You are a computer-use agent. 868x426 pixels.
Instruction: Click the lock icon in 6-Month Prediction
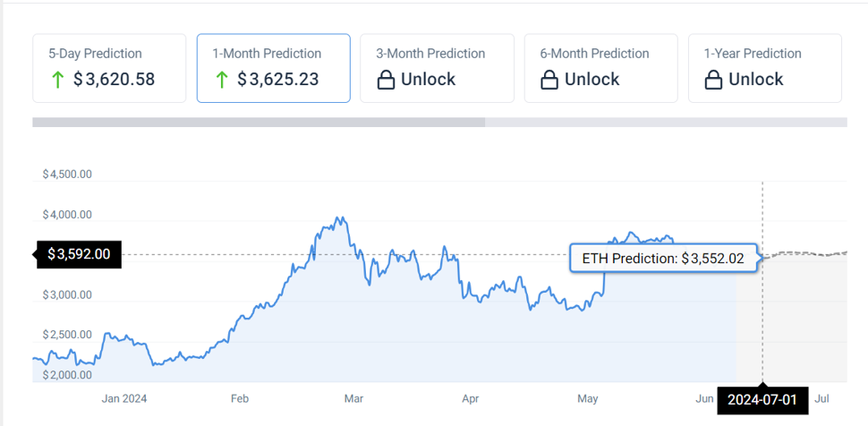[x=549, y=80]
